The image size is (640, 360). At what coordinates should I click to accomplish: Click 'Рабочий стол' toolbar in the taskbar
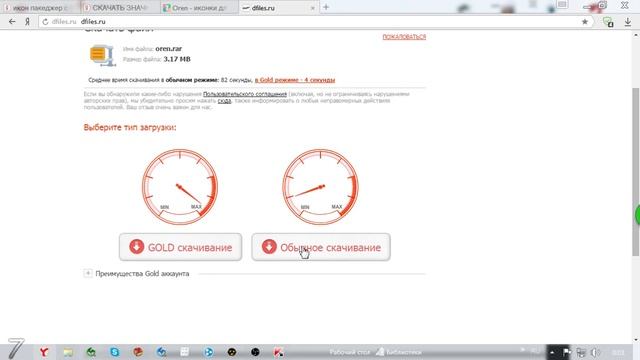click(x=350, y=352)
